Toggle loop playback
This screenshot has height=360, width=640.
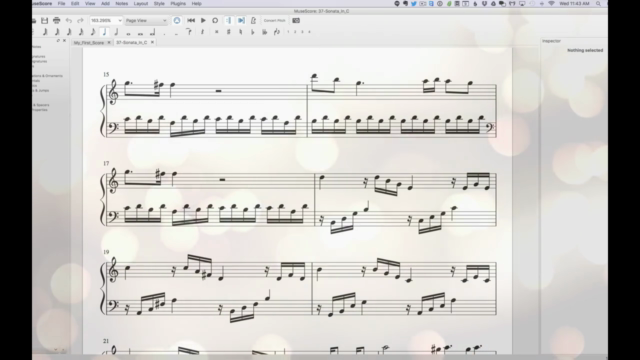[215, 20]
